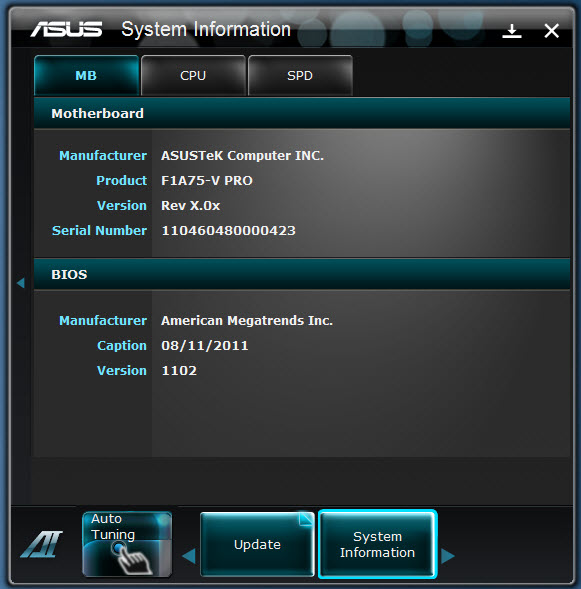The height and width of the screenshot is (589, 581).
Task: Click the AI Suite logo icon
Action: coord(41,544)
